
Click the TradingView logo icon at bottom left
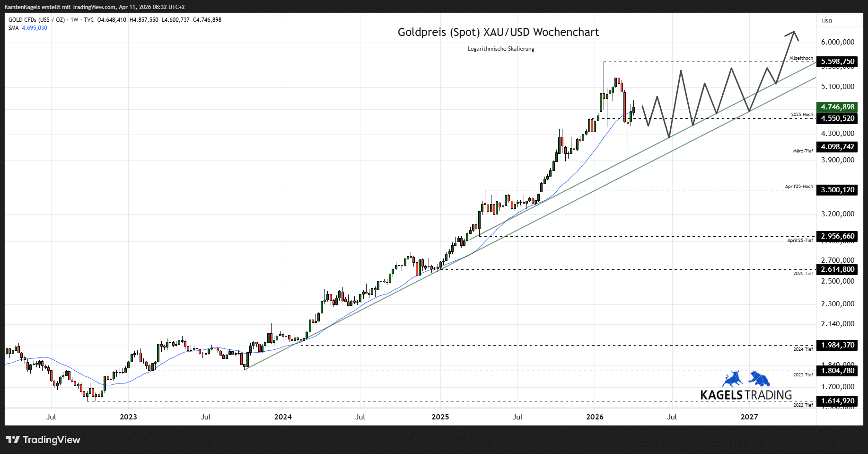[13, 440]
